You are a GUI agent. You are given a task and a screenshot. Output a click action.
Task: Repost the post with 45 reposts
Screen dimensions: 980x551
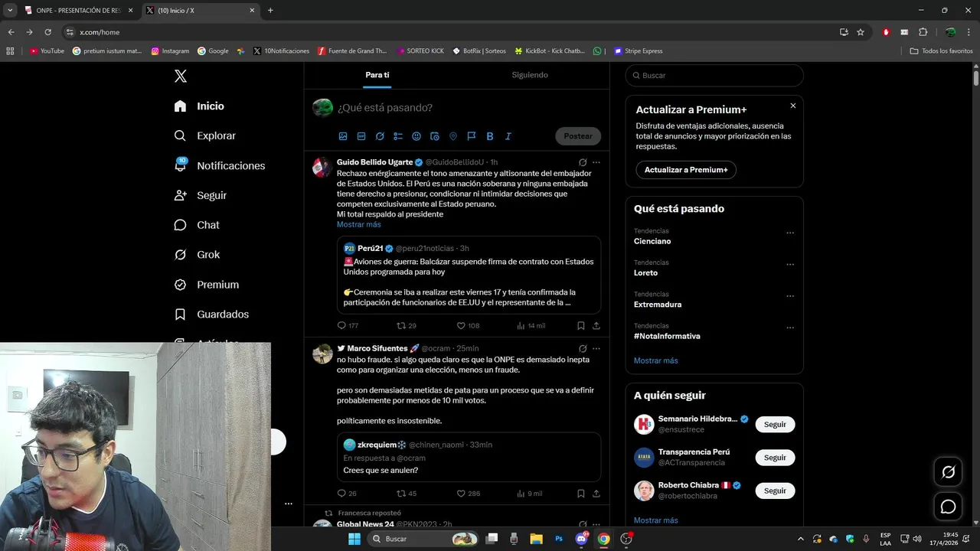pos(406,494)
